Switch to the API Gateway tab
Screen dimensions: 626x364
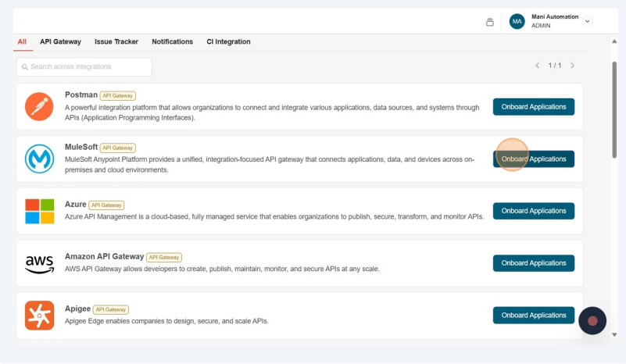pyautogui.click(x=60, y=41)
